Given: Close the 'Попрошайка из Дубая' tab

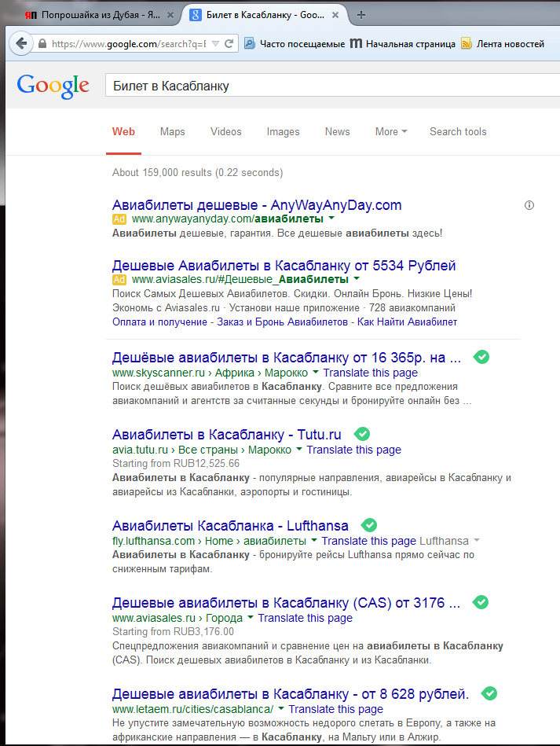Looking at the screenshot, I should point(170,15).
